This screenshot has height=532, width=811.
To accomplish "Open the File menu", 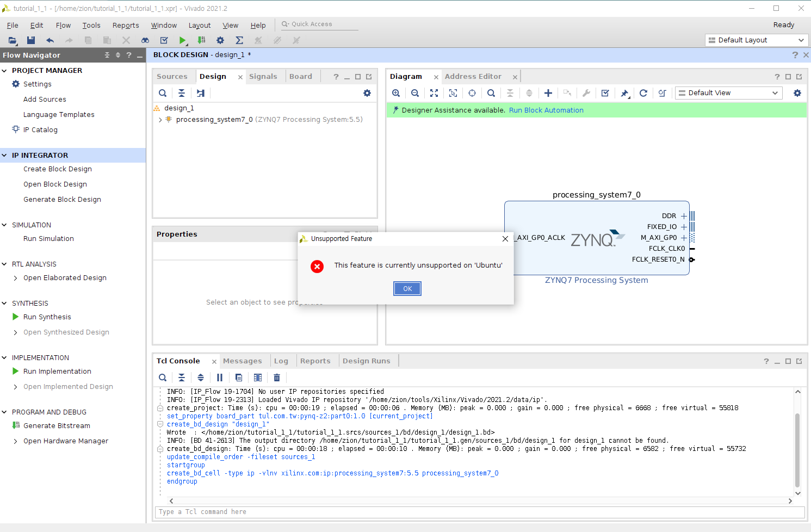I will coord(13,26).
